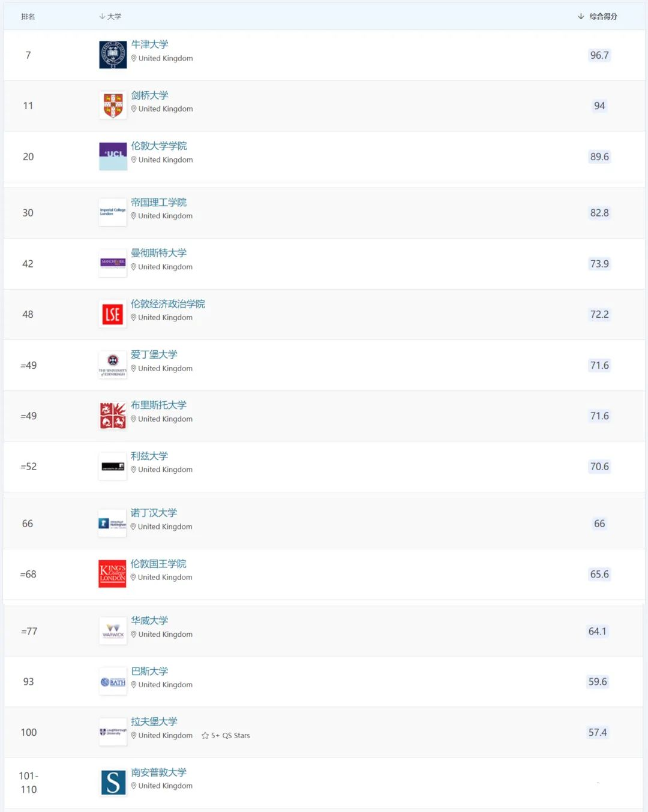
Task: Open the 曼彻斯特大学 link
Action: click(159, 253)
